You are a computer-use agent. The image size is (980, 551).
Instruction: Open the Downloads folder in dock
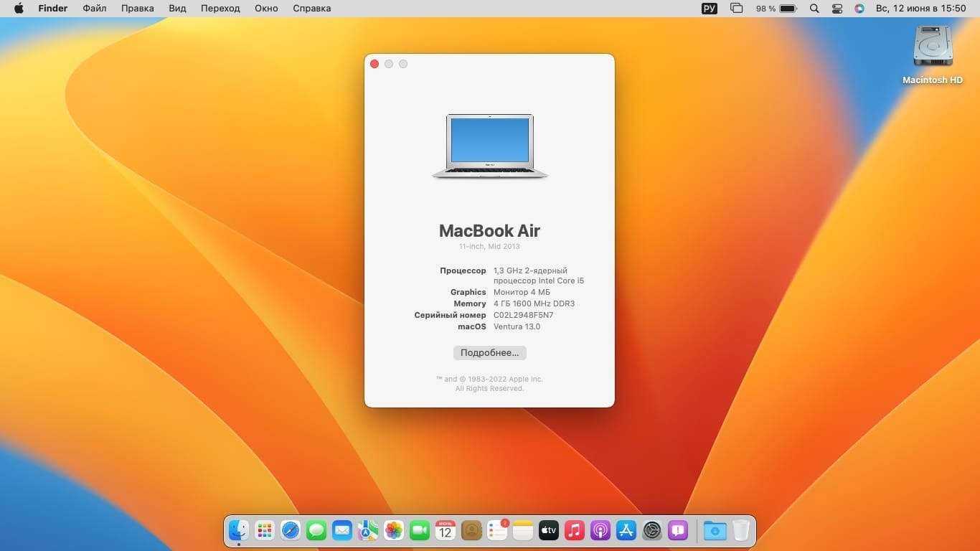click(715, 530)
